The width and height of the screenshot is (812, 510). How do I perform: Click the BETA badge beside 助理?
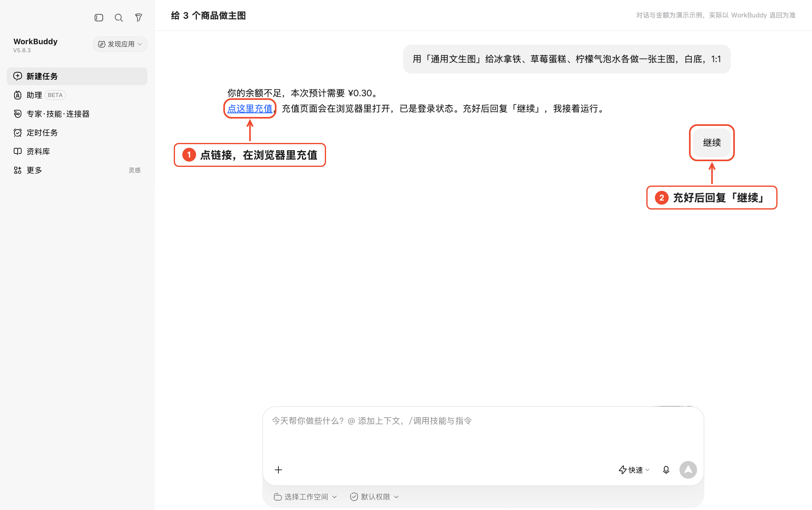(x=55, y=95)
